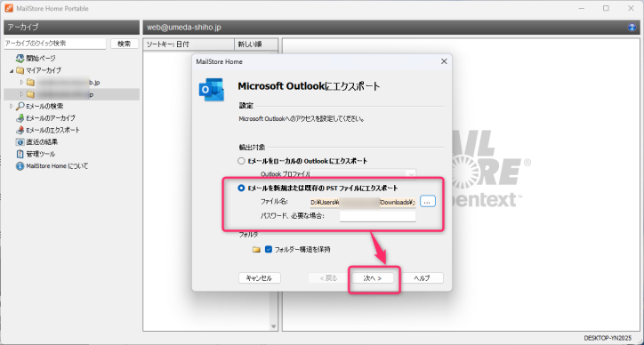Maximize the MailStore Home Portable window
644x345 pixels.
pyautogui.click(x=606, y=8)
